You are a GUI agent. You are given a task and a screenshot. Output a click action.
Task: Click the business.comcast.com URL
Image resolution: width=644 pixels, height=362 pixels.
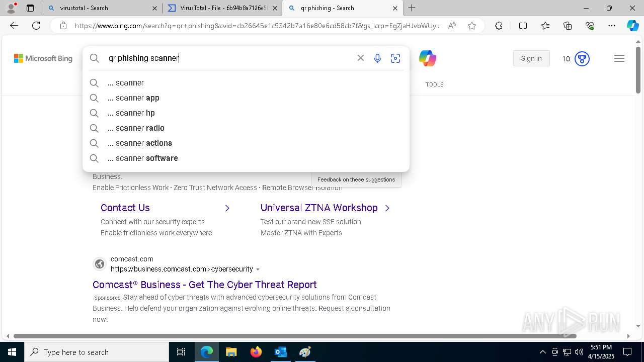182,269
